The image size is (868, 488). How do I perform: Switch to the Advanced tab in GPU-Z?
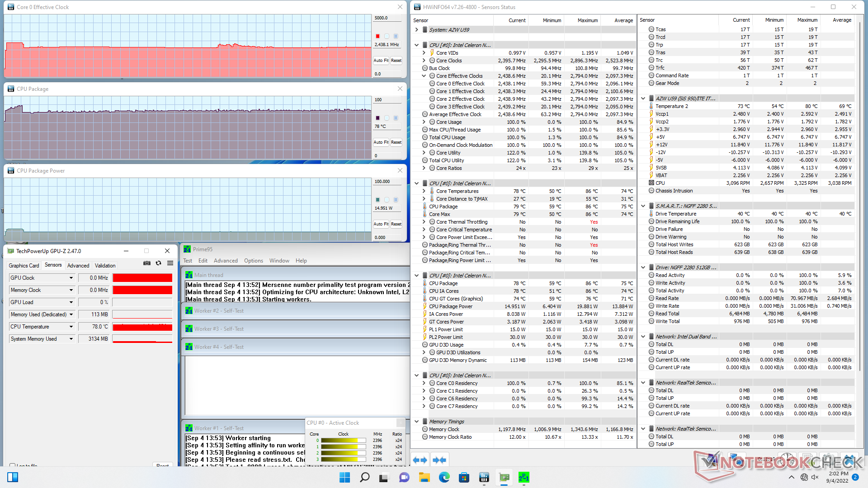point(78,266)
